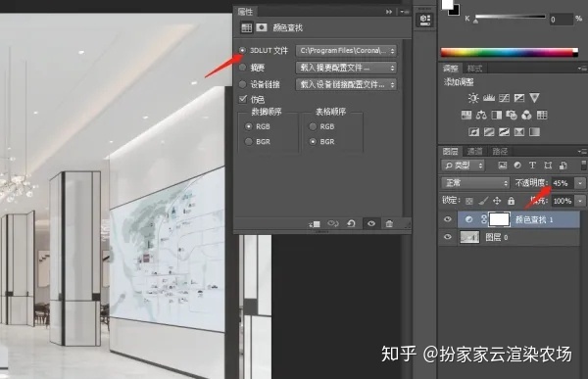This screenshot has width=588, height=379.
Task: Open the Layers panel flyout menu
Action: pyautogui.click(x=582, y=152)
